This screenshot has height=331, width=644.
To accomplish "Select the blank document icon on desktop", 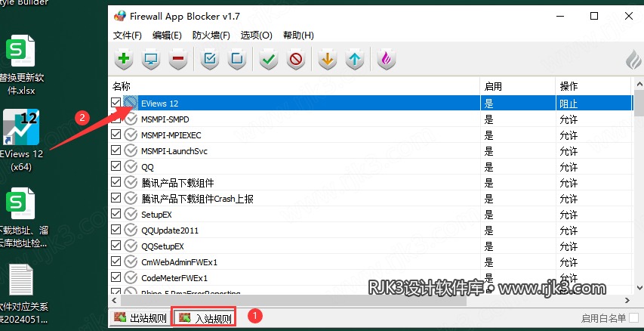I will (x=20, y=280).
